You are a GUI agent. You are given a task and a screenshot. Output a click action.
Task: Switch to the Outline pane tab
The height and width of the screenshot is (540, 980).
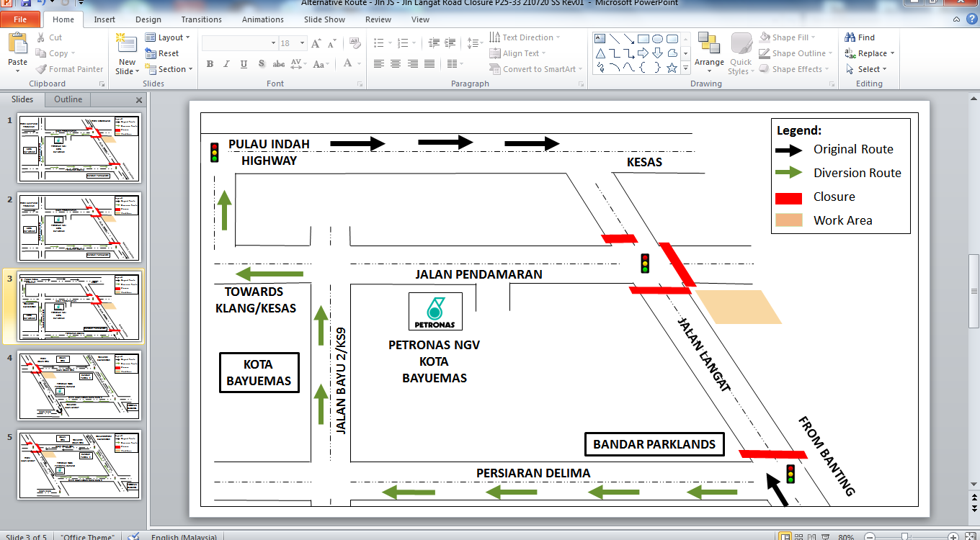(x=68, y=99)
